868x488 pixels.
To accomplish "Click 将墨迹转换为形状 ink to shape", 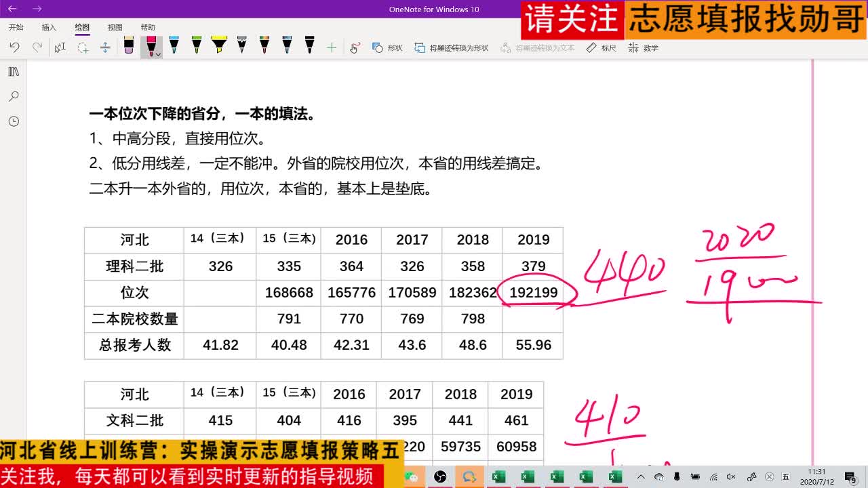I will [x=452, y=47].
